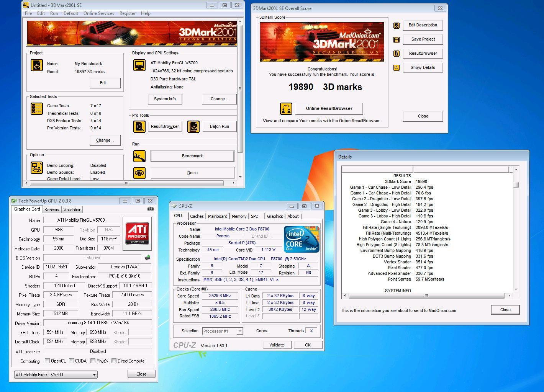Click the GPU-Z title bar app icon
This screenshot has width=544, height=392.
coord(14,201)
